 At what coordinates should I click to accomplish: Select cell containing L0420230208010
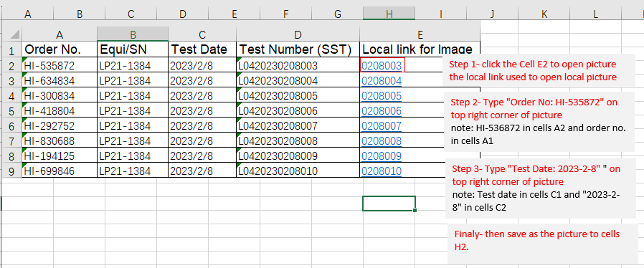pyautogui.click(x=298, y=171)
